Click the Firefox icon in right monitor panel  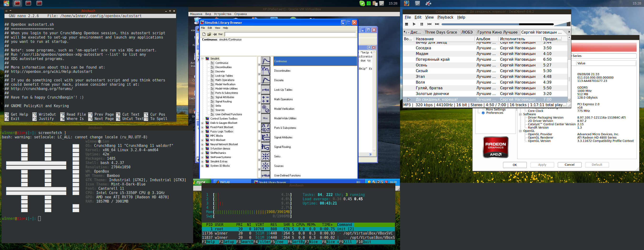coord(407,3)
